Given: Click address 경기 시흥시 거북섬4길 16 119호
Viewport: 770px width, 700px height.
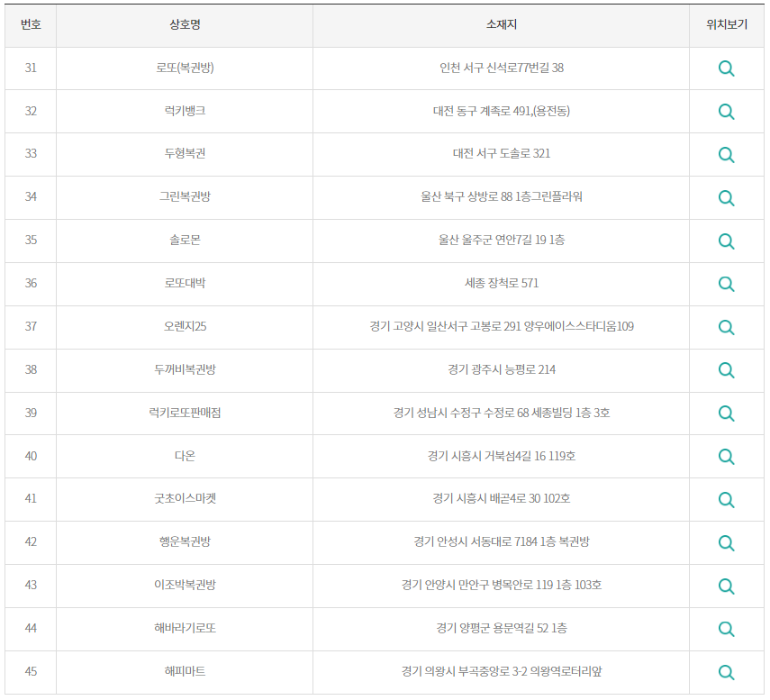Looking at the screenshot, I should [502, 457].
